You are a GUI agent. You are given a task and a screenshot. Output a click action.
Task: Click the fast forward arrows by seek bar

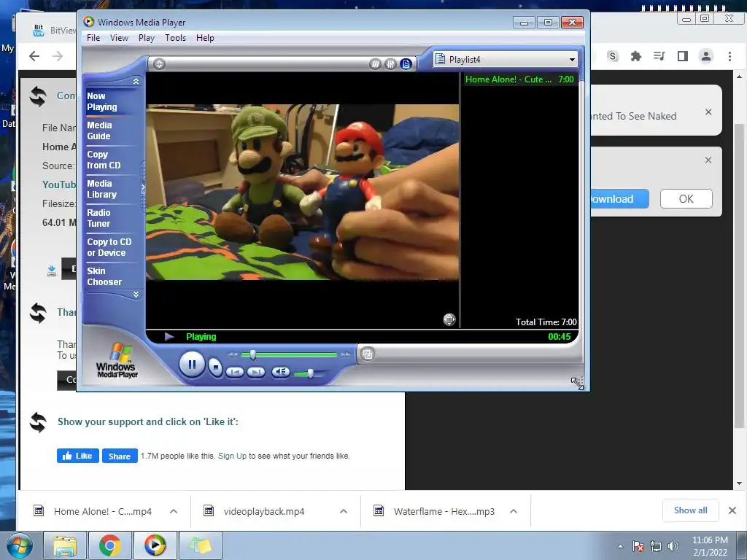pyautogui.click(x=345, y=355)
